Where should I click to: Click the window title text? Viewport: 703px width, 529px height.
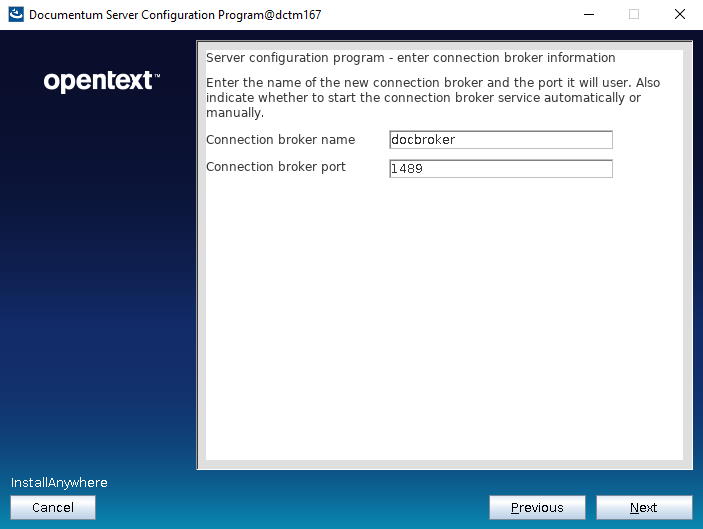(175, 15)
